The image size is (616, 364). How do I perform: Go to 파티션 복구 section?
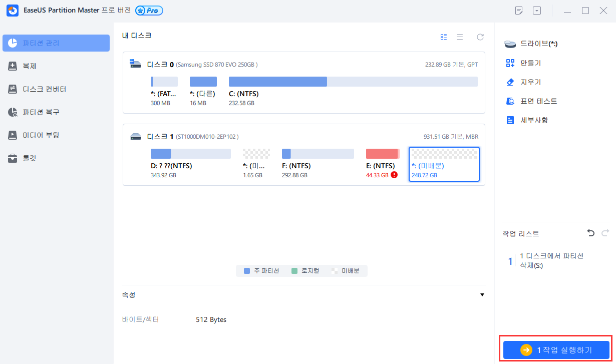[x=41, y=112]
